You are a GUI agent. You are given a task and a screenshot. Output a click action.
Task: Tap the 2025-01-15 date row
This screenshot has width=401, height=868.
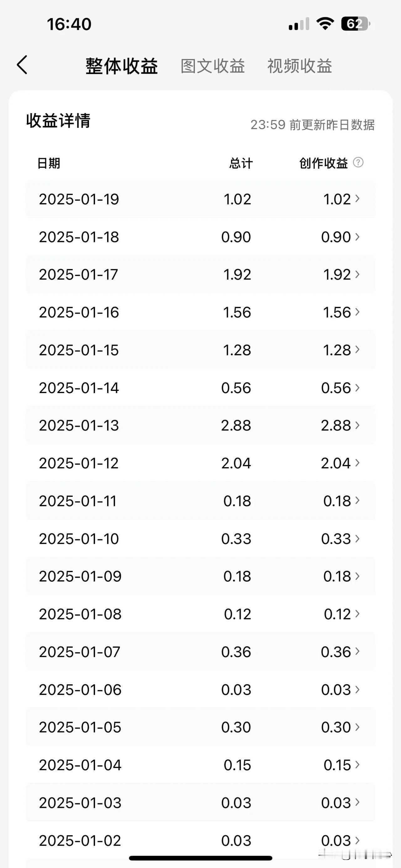click(x=200, y=350)
